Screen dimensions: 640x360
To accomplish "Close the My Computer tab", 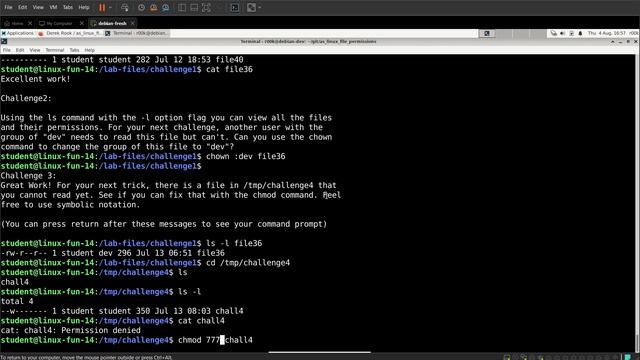I will click(x=82, y=23).
